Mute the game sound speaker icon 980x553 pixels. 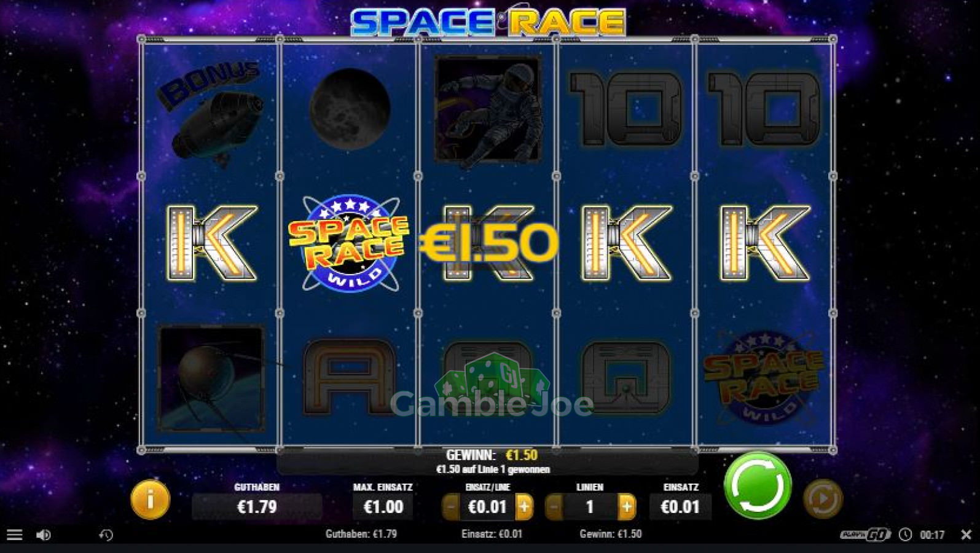point(43,535)
